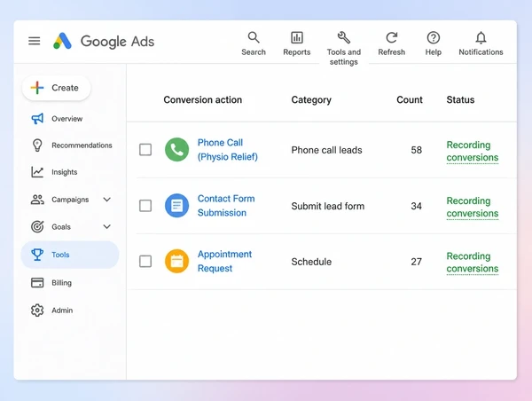Open Tools and settings wrench
This screenshot has height=401, width=532.
point(344,37)
